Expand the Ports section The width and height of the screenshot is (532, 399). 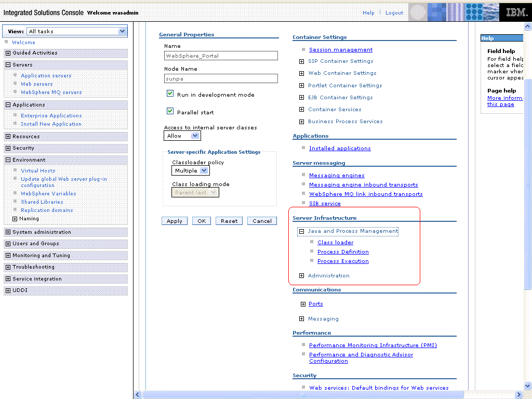tap(303, 304)
